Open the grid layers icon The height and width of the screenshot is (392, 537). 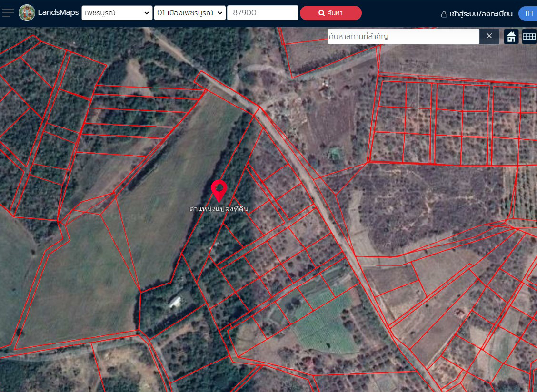(x=529, y=37)
